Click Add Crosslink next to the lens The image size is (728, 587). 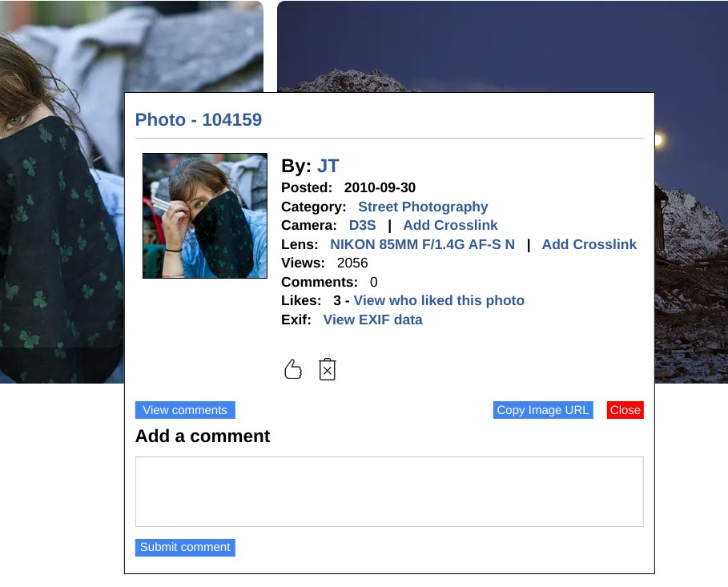click(x=589, y=244)
